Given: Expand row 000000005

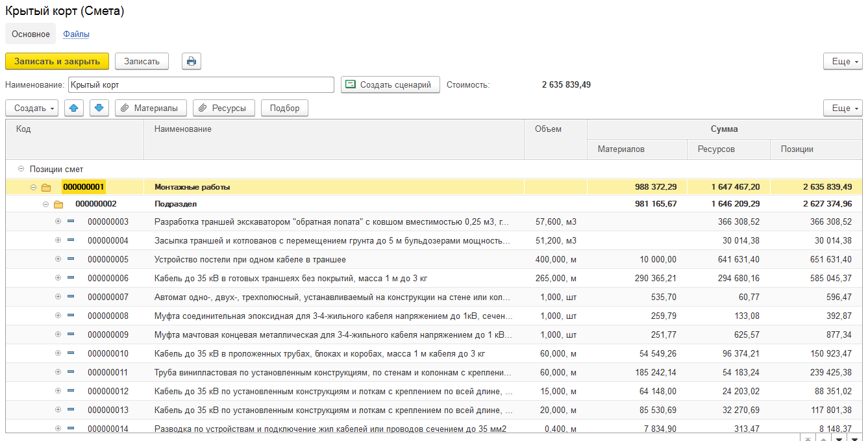Looking at the screenshot, I should [x=58, y=259].
